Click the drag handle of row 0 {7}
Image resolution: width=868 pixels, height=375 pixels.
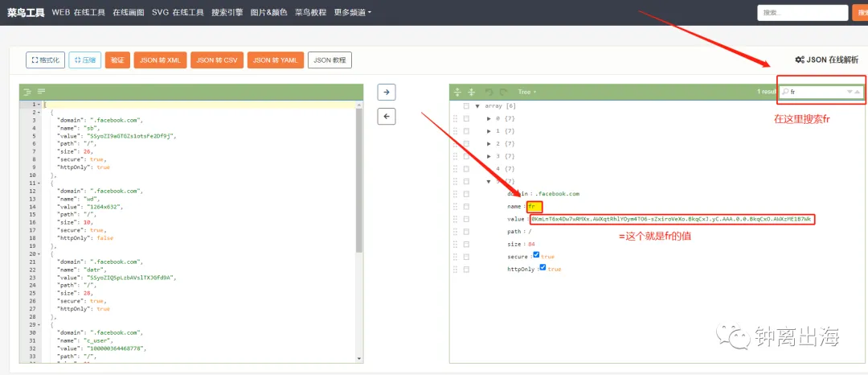click(456, 118)
